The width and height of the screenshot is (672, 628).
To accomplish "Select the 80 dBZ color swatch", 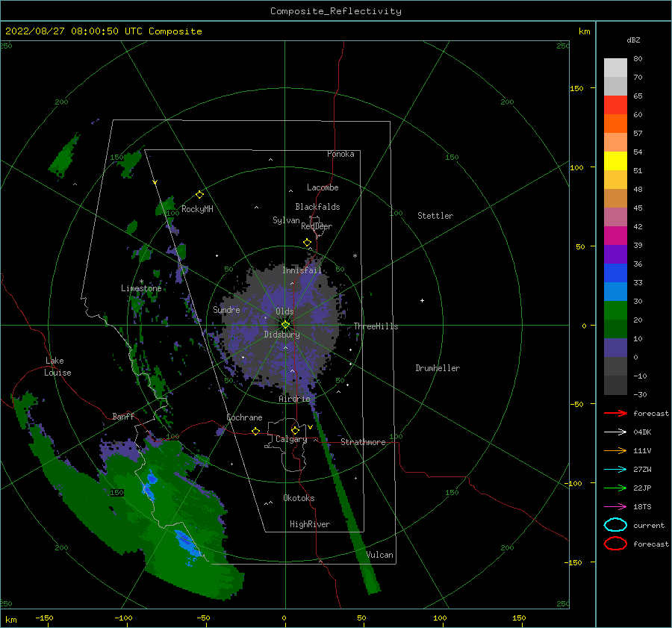I will tap(615, 67).
